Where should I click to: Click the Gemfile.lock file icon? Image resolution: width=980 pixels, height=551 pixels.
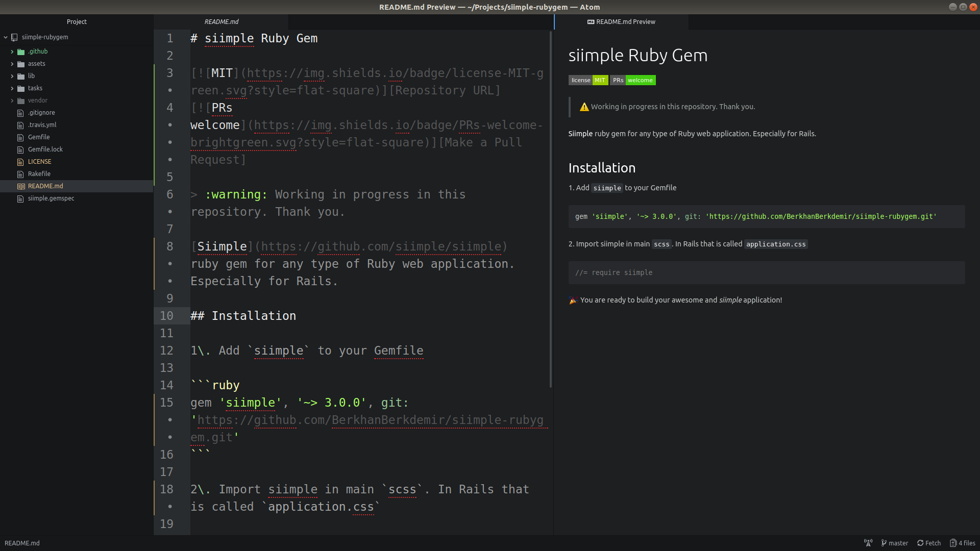20,149
